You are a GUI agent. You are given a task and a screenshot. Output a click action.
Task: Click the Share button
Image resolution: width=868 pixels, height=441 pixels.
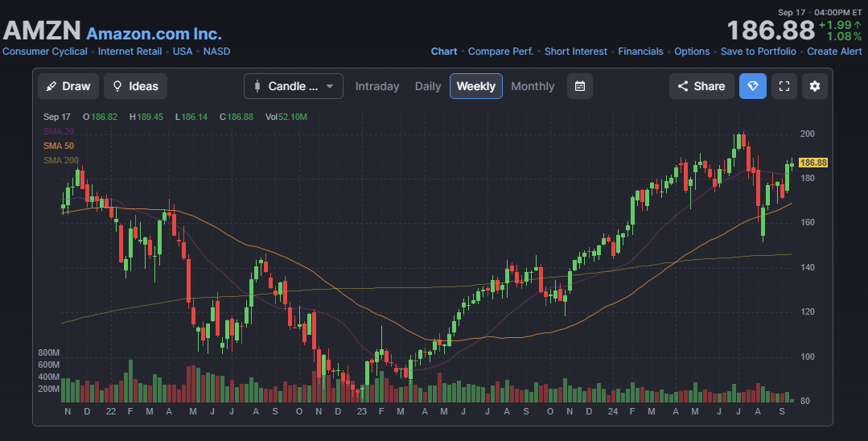pyautogui.click(x=701, y=86)
